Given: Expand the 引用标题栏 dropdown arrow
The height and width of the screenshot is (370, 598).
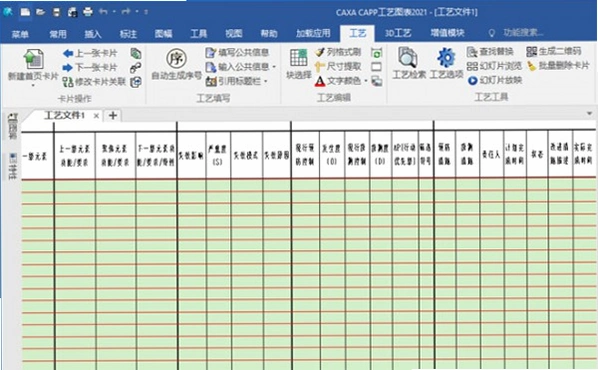Looking at the screenshot, I should (x=265, y=81).
